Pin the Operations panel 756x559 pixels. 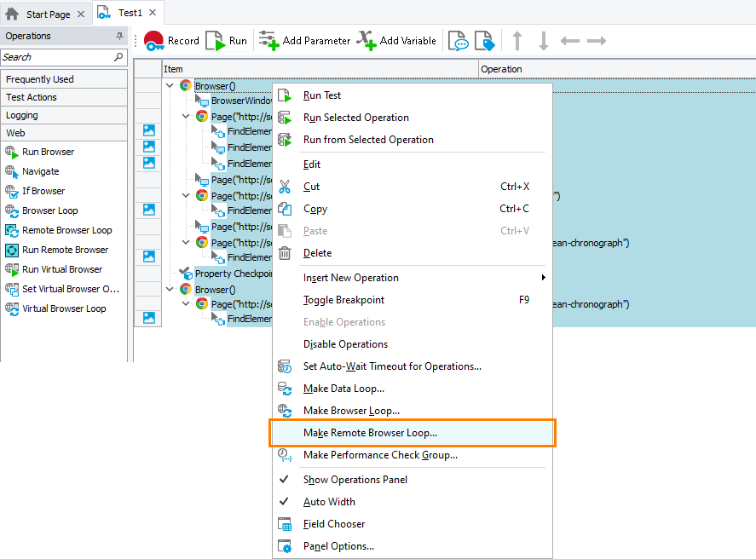pyautogui.click(x=119, y=36)
